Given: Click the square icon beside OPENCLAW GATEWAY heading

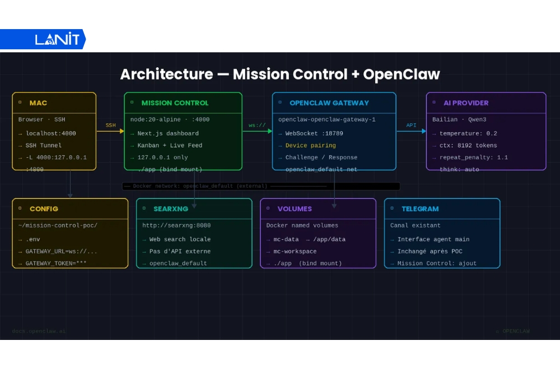Looking at the screenshot, I should pos(280,102).
